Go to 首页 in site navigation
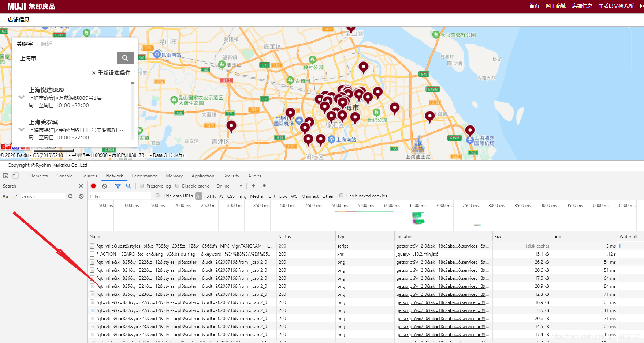 (x=534, y=6)
